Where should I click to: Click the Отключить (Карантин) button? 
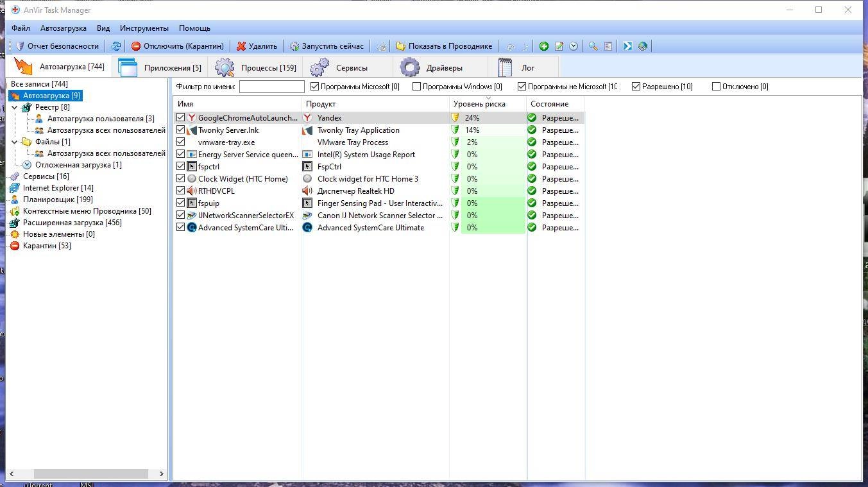pos(178,46)
